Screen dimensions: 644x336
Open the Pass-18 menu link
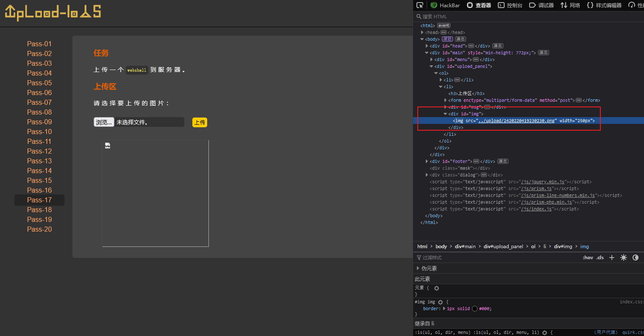tap(39, 210)
